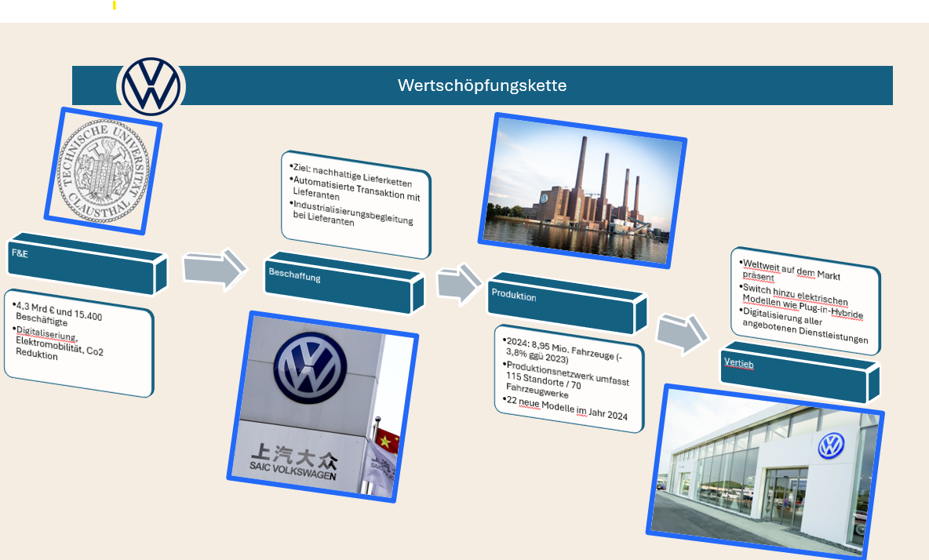
Task: Click the arrow leading from Produktion to Vertrieb
Action: coord(680,332)
